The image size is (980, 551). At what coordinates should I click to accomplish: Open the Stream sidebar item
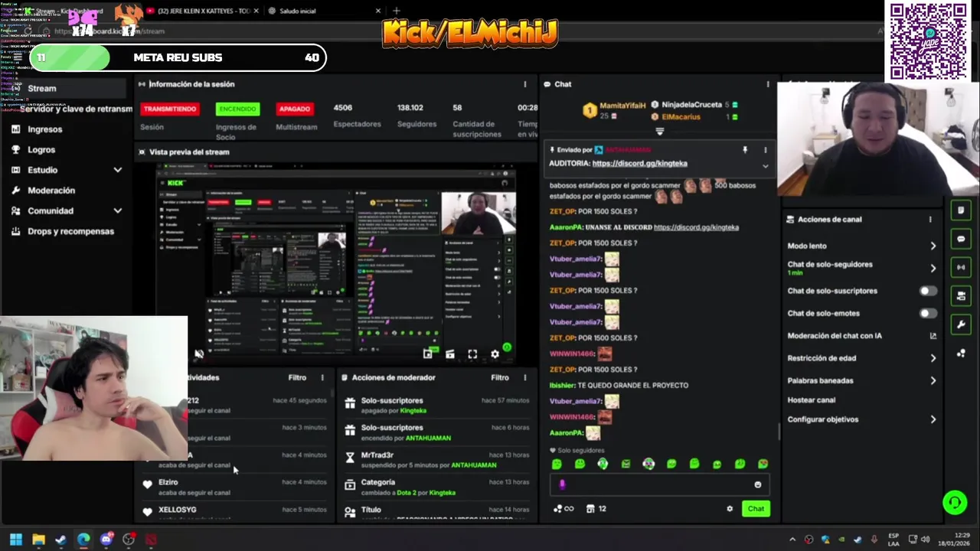click(67, 88)
